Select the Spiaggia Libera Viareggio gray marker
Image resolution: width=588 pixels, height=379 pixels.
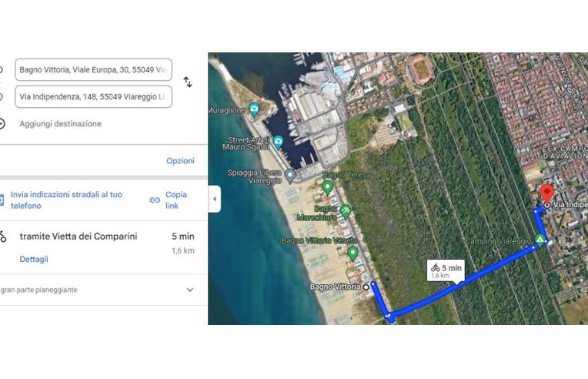click(x=289, y=176)
